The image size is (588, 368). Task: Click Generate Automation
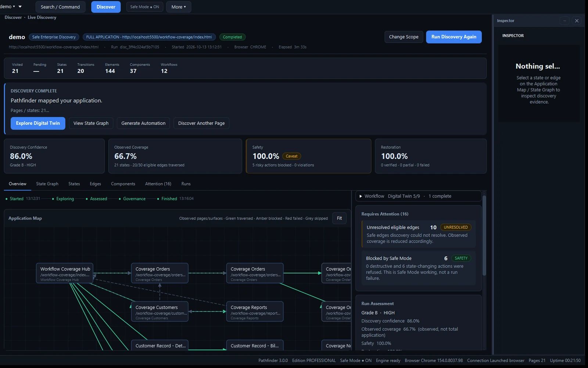143,123
